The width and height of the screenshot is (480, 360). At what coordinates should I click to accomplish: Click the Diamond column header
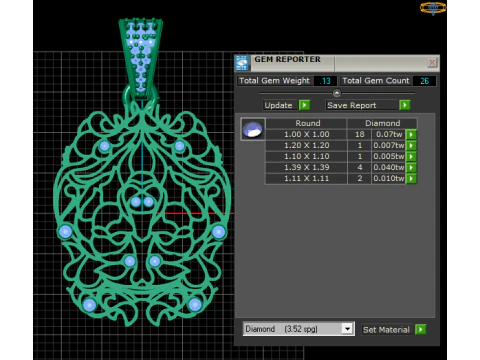click(x=382, y=123)
